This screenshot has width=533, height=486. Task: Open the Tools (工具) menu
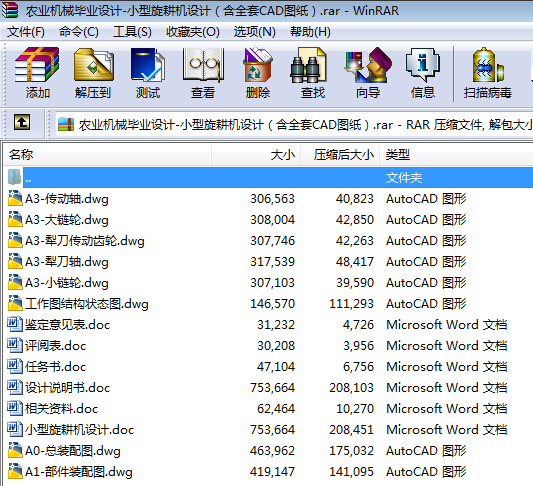[132, 32]
